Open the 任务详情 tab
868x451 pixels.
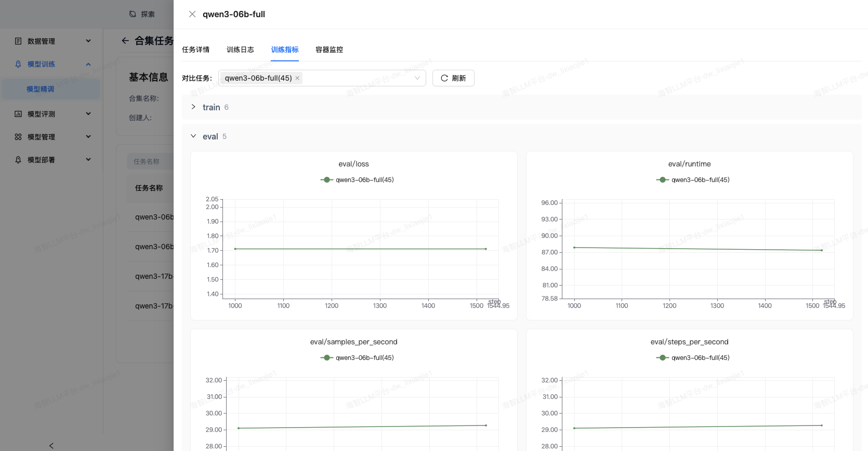pos(195,50)
